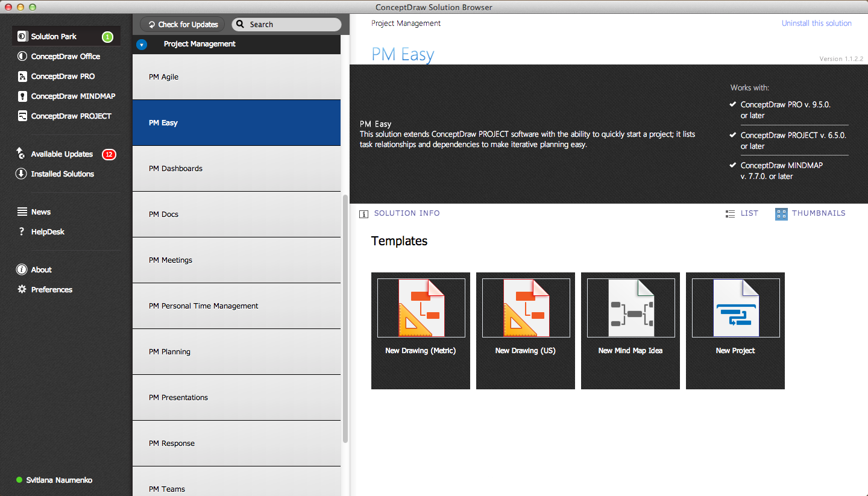This screenshot has width=868, height=496.
Task: Click the Version 1.1.2.2 label
Action: (841, 59)
